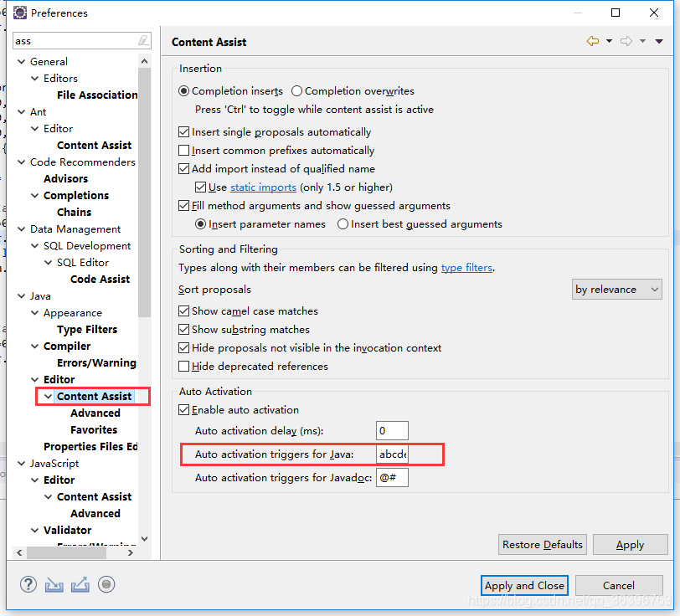This screenshot has height=616, width=680.
Task: Select Favorites under Content Assist
Action: 94,429
